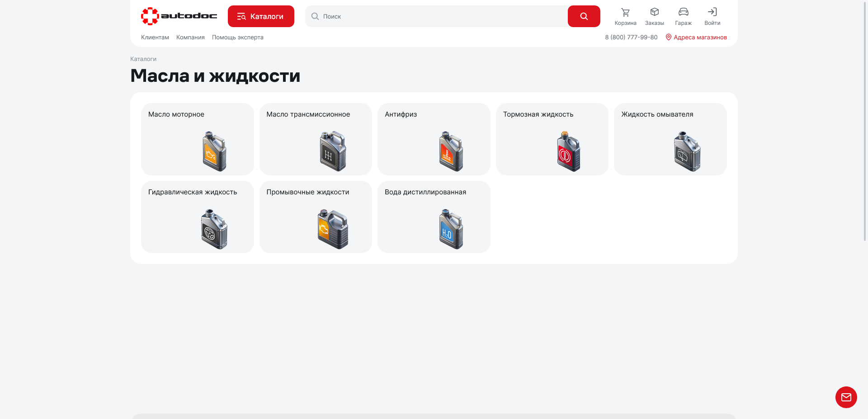The width and height of the screenshot is (868, 419).
Task: Open the chat envelope button bottom right
Action: pos(846,397)
